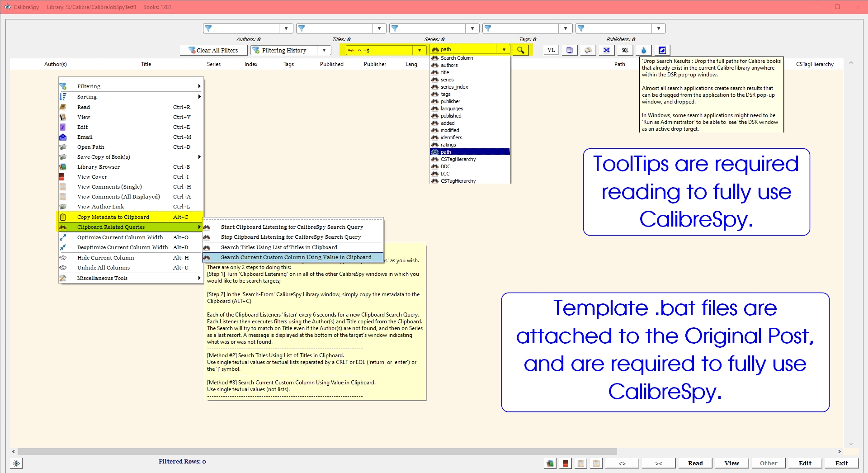The height and width of the screenshot is (473, 868).
Task: Open Save Copy of Book(s) submenu
Action: (131, 157)
